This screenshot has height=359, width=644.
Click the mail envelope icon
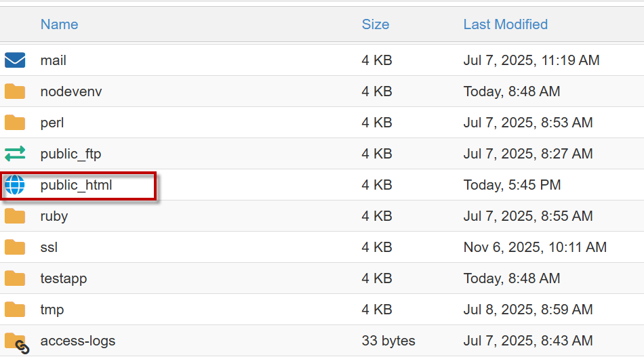coord(15,60)
